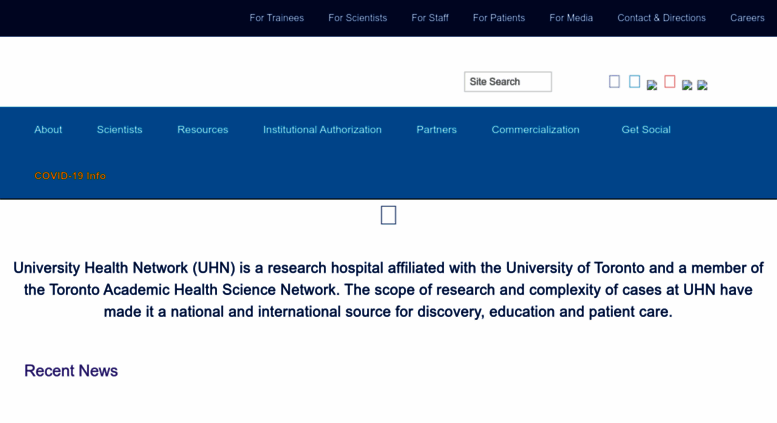This screenshot has width=777, height=423.
Task: Open the orange COVID-19 Info link
Action: click(x=70, y=176)
